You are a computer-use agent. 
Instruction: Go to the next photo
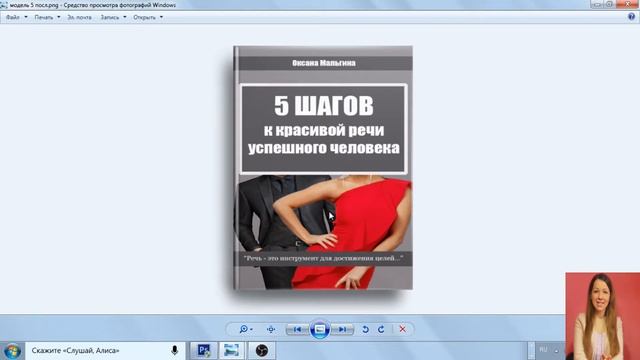point(342,329)
